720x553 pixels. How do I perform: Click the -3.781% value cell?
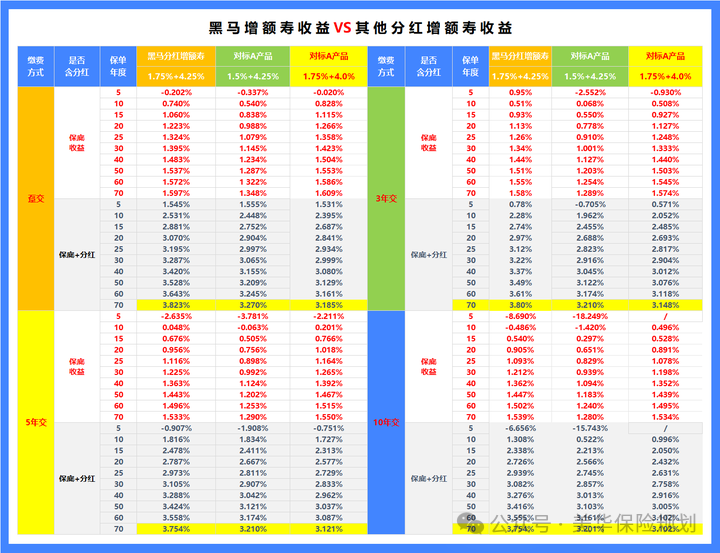(x=252, y=315)
